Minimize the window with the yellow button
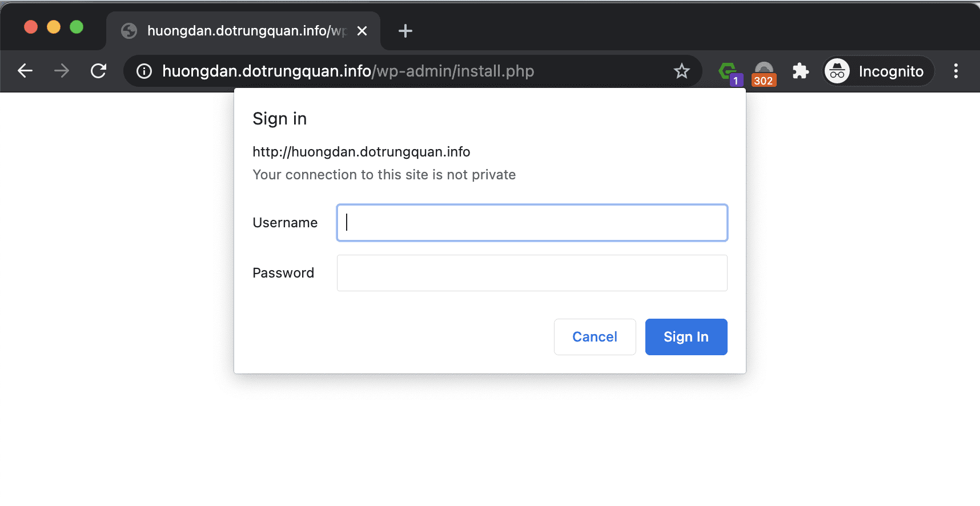 coord(54,27)
